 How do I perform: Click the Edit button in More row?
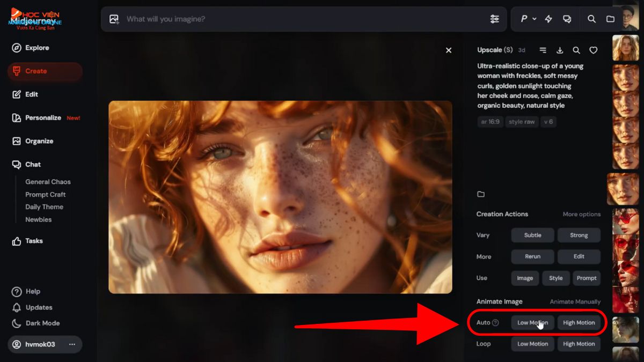[579, 256]
